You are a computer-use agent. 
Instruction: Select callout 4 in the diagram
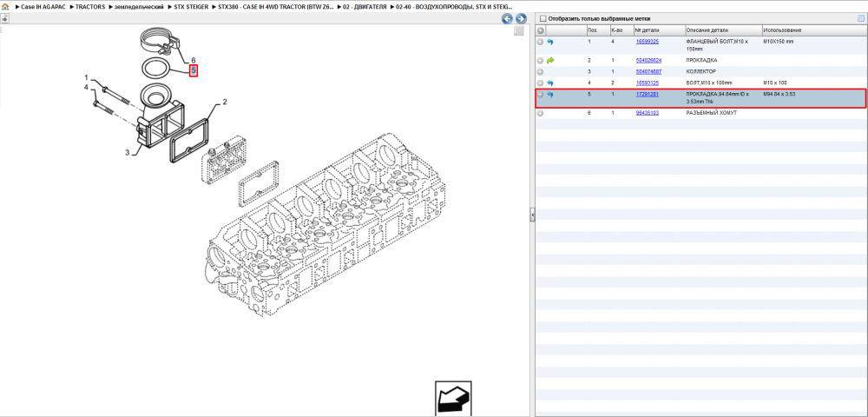click(86, 88)
